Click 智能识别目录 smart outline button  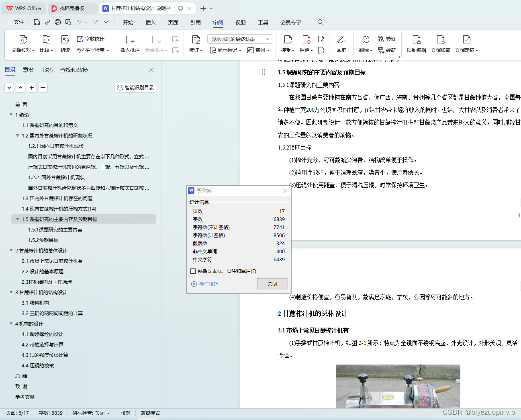pyautogui.click(x=135, y=88)
